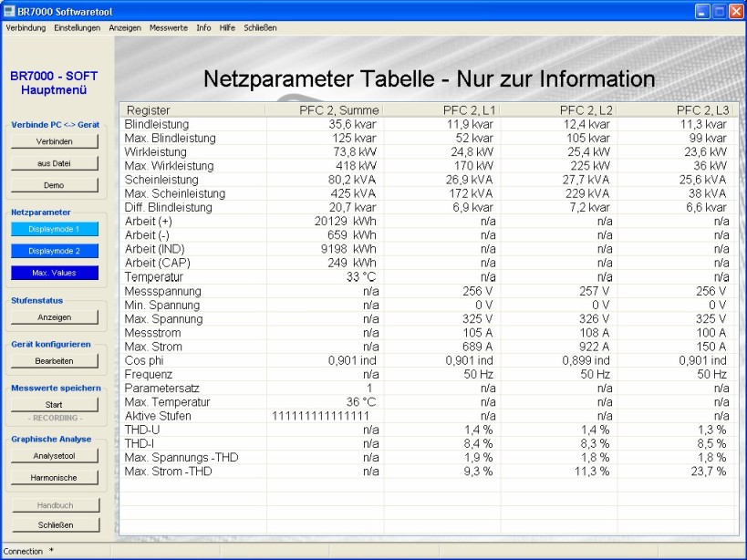Click the PFC 2, L1 column header
Screen dimensions: 747x560
441,110
